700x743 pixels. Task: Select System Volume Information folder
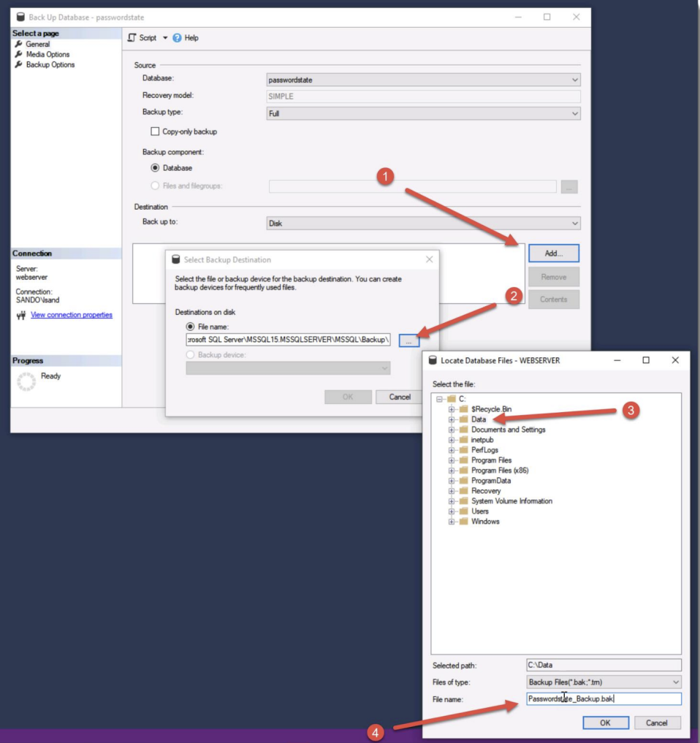click(x=512, y=501)
